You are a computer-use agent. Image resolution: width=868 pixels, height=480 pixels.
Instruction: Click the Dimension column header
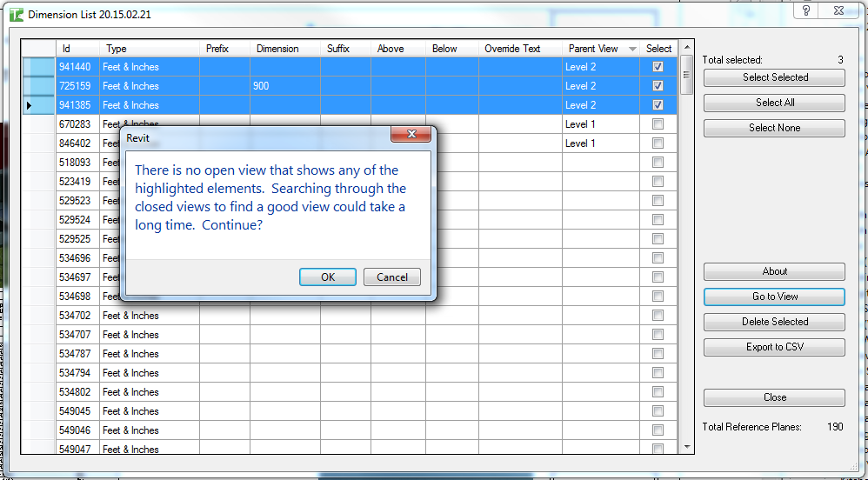click(x=284, y=49)
